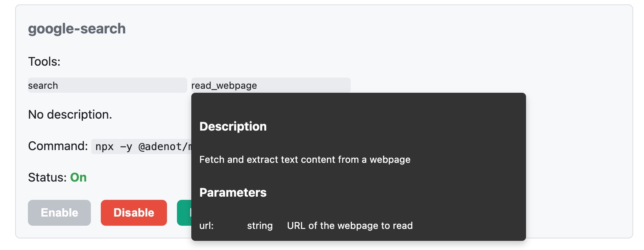Click the "read_webpage" tool chip

pos(271,86)
